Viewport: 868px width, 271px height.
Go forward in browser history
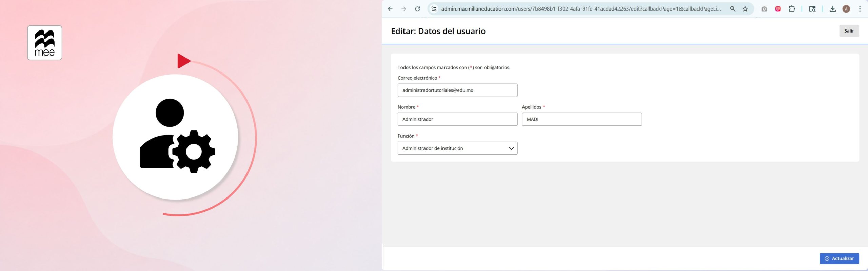coord(403,9)
